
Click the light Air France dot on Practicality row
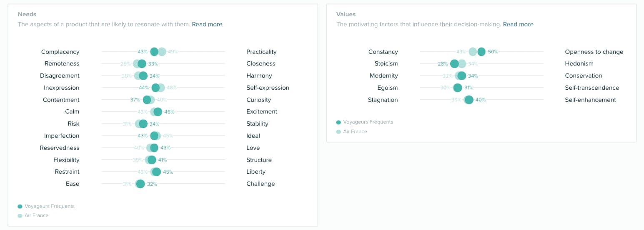(162, 52)
